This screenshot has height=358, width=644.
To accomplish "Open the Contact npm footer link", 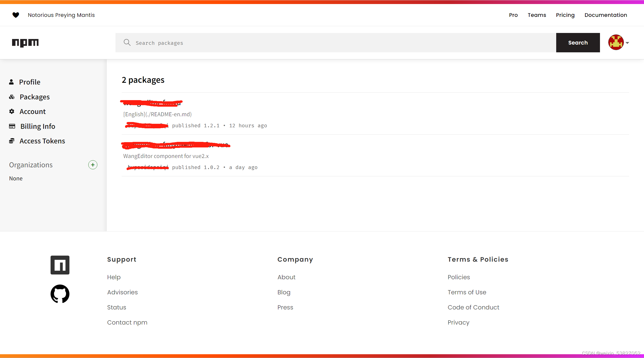I will (x=127, y=322).
